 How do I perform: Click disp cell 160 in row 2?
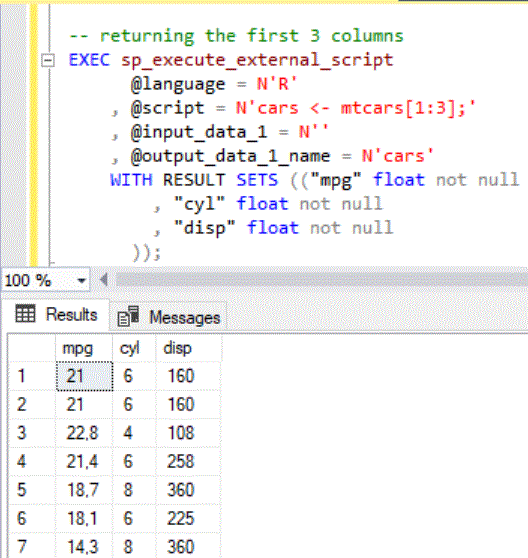(x=189, y=405)
